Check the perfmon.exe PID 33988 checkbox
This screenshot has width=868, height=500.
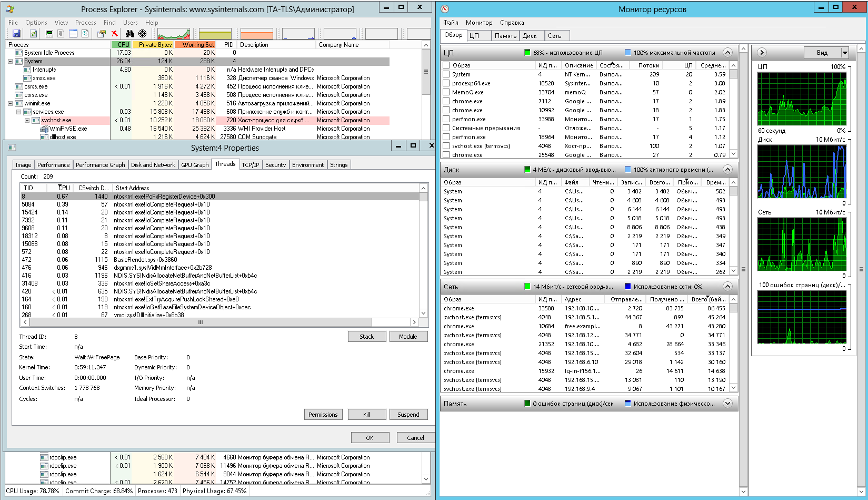click(x=446, y=119)
